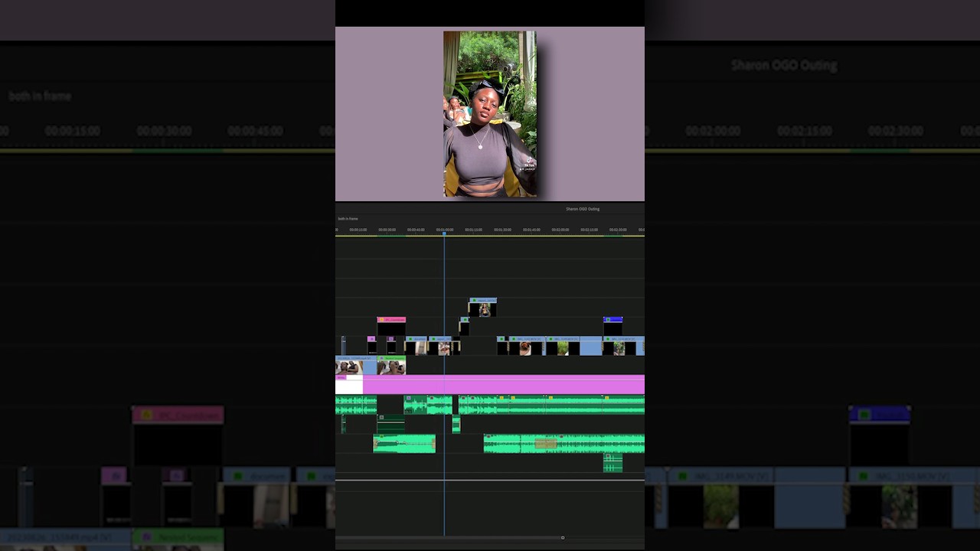Screen dimensions: 980x551
Task: Select the dark green audio clip on the second audio track
Action: pyautogui.click(x=391, y=423)
